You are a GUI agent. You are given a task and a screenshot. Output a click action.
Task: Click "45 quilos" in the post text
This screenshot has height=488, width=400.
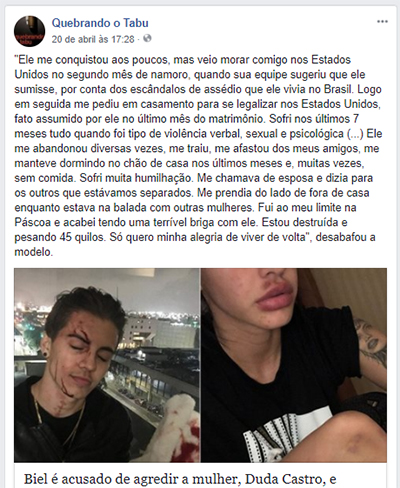[75, 237]
